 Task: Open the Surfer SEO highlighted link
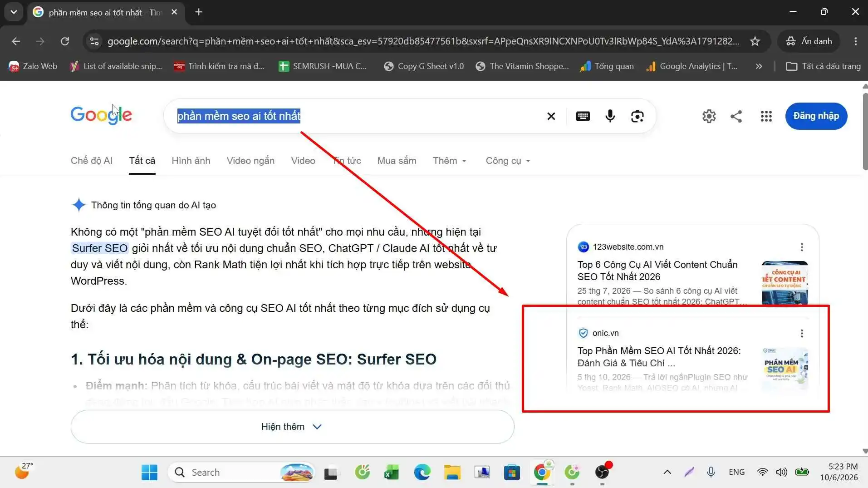tap(100, 248)
